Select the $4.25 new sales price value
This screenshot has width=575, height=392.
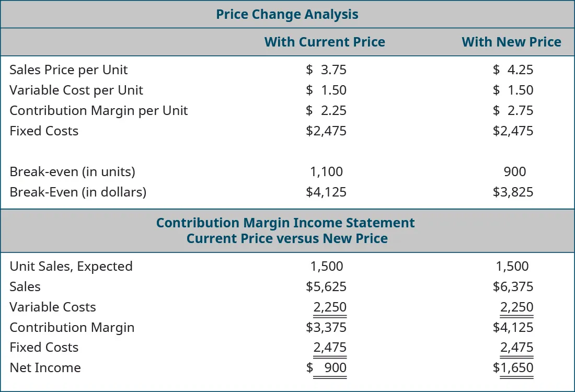513,70
